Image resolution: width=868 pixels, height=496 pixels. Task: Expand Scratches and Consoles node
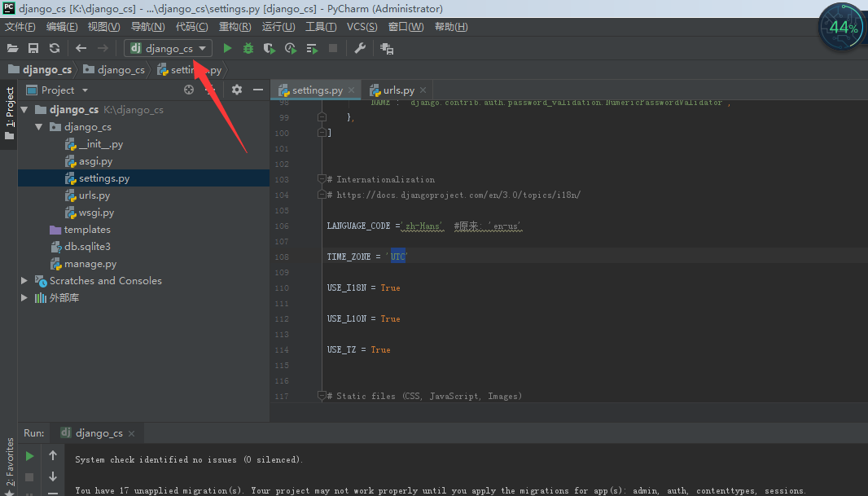tap(24, 281)
